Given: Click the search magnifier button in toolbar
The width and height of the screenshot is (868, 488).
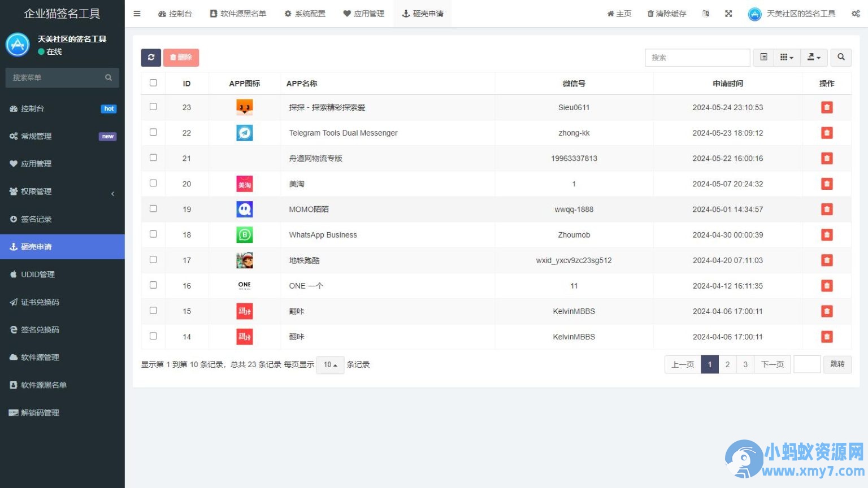Looking at the screenshot, I should pos(841,57).
